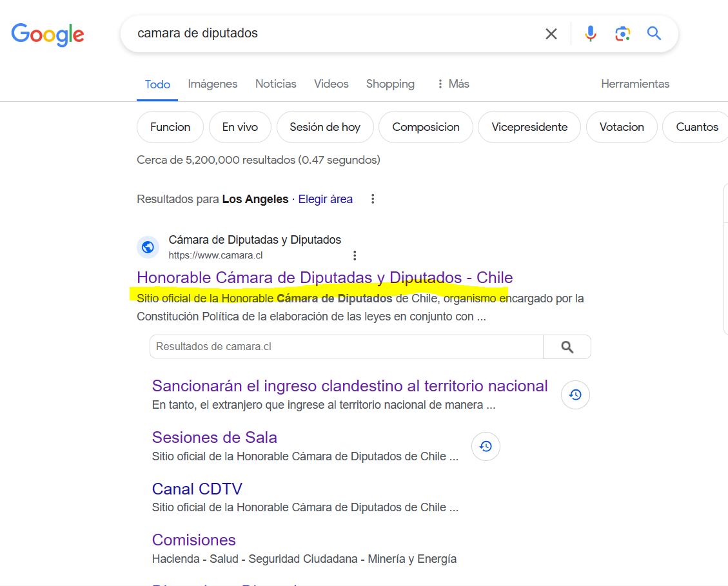Switch to the Imágenes tab
Viewport: 728px width, 586px height.
[213, 84]
